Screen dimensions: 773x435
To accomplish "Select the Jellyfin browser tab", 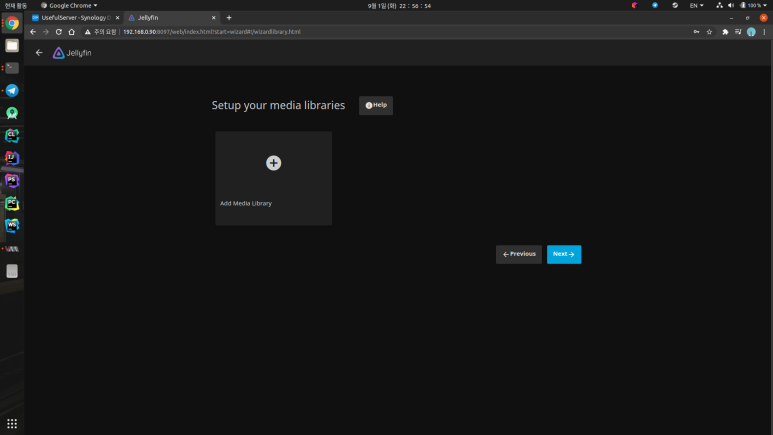I will pos(170,18).
